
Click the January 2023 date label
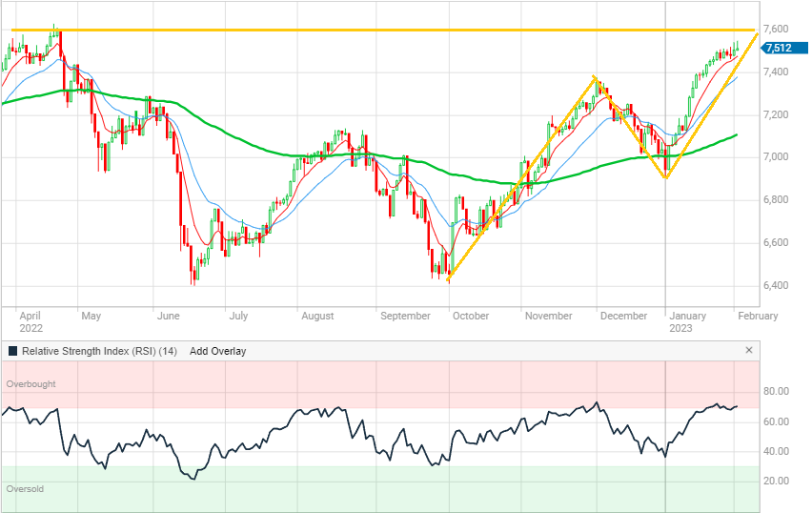687,321
